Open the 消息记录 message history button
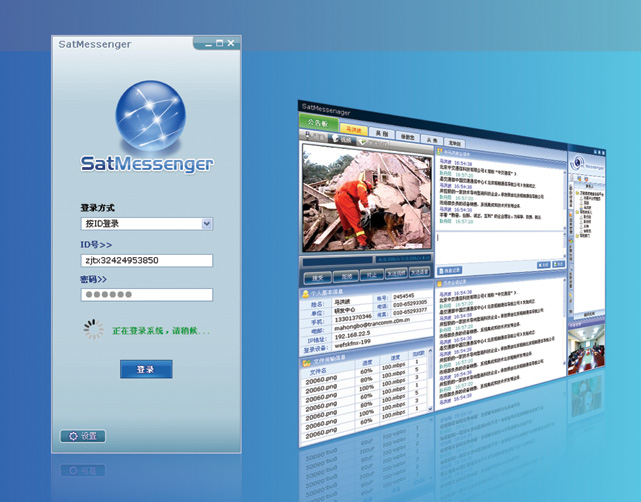Viewport: 641px width, 502px height. pyautogui.click(x=450, y=271)
